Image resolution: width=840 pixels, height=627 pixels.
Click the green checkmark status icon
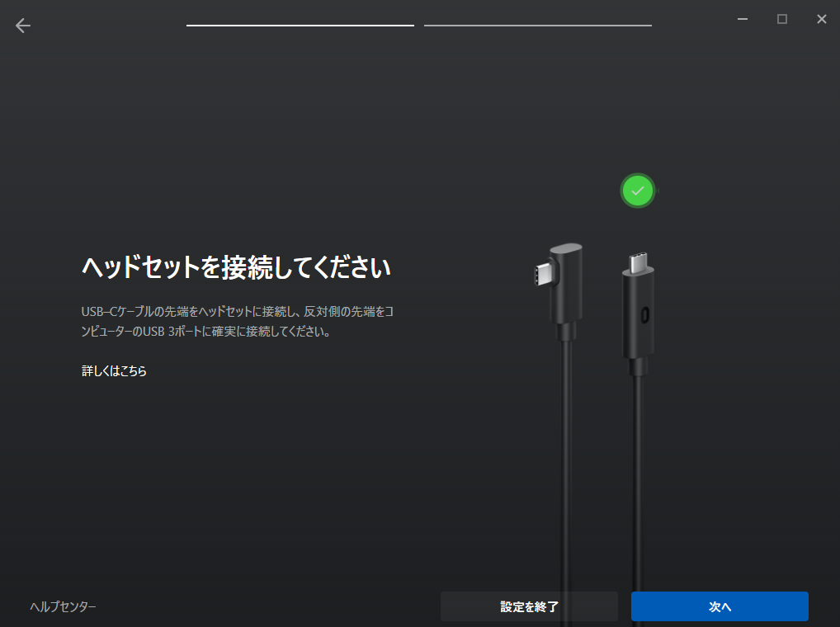tap(638, 191)
